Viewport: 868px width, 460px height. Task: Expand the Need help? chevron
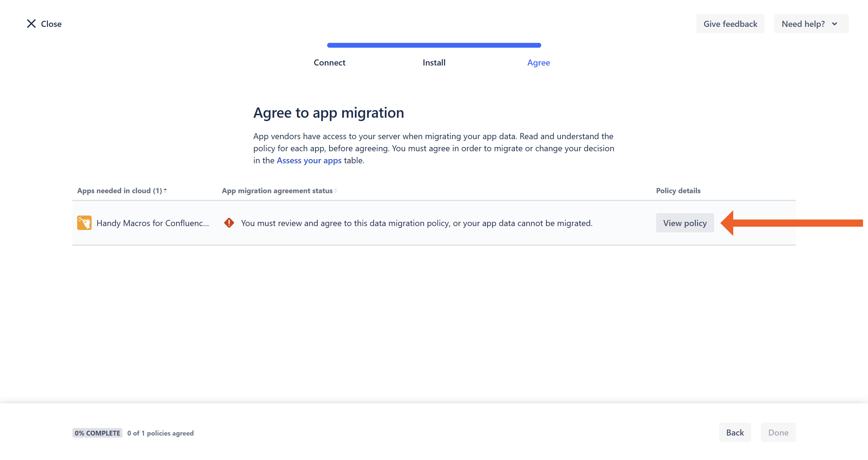(x=834, y=24)
